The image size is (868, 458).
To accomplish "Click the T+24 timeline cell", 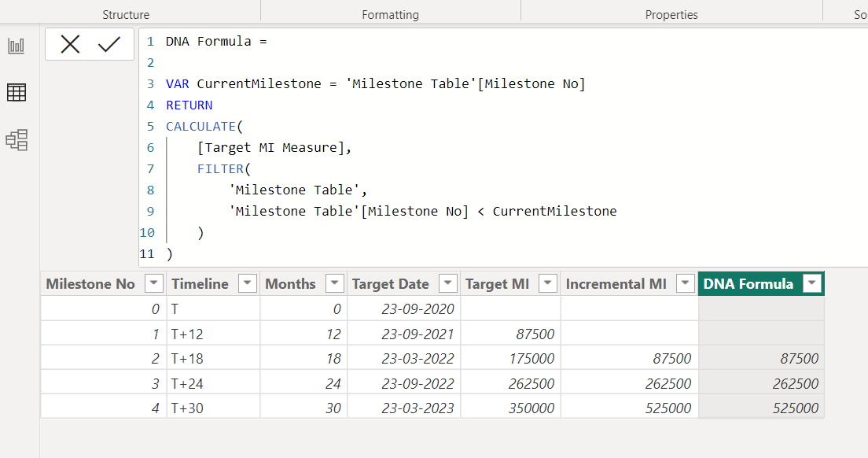I will click(x=188, y=384).
